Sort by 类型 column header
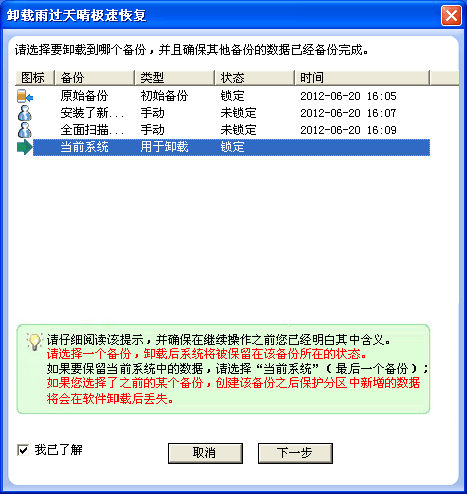 pos(175,78)
